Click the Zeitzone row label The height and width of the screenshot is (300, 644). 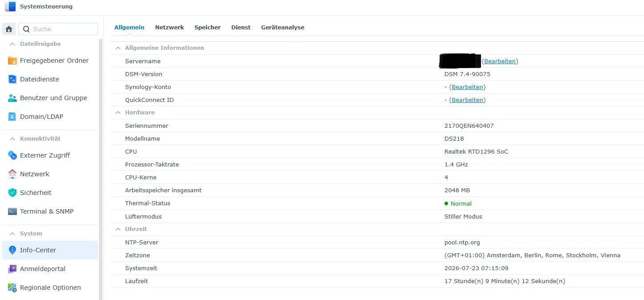(137, 255)
